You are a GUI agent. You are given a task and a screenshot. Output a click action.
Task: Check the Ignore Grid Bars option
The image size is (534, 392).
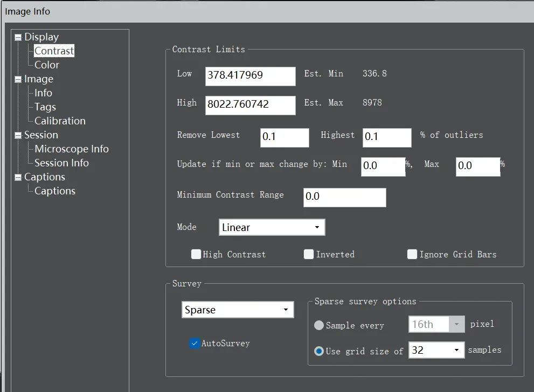(x=412, y=254)
